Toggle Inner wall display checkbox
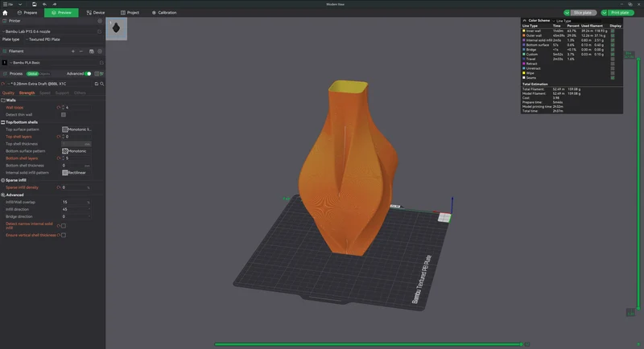Image resolution: width=644 pixels, height=349 pixels. click(x=613, y=31)
